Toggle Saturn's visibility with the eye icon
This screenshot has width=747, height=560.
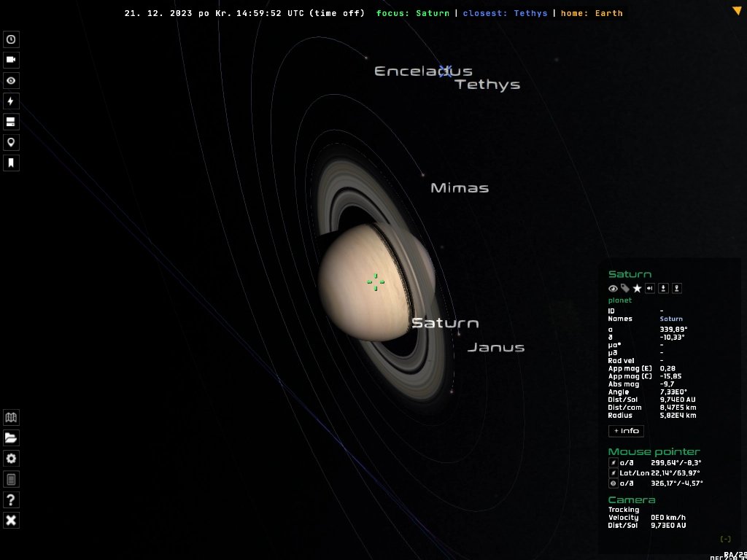[613, 289]
